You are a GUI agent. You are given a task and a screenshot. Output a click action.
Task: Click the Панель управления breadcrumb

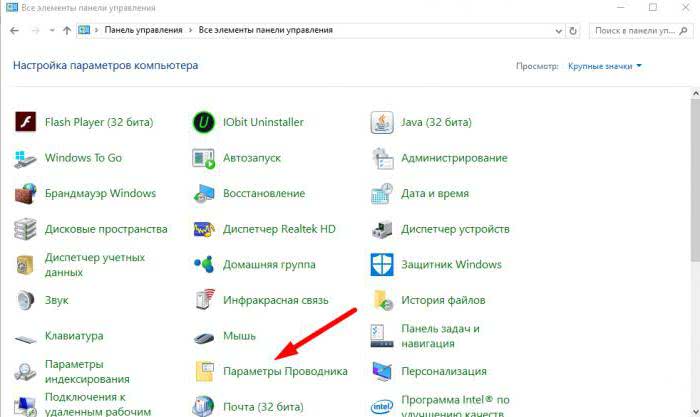click(x=143, y=30)
